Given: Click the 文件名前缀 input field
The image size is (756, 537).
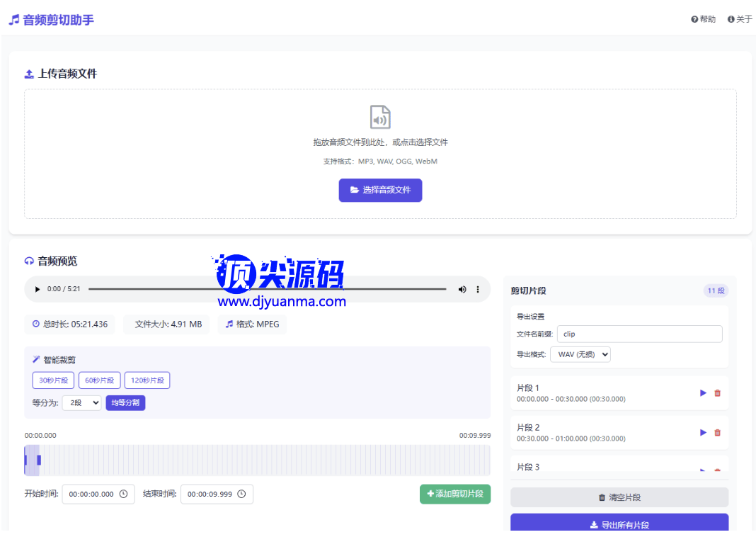Looking at the screenshot, I should pos(639,334).
